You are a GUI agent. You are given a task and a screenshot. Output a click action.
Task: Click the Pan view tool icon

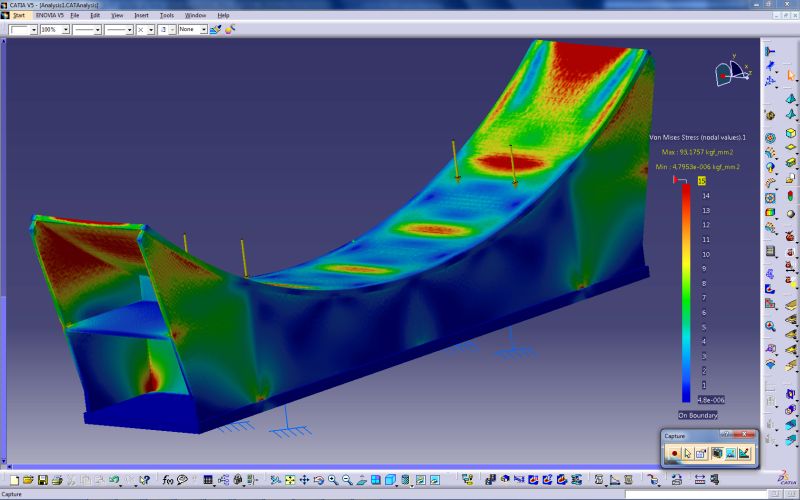tap(304, 481)
